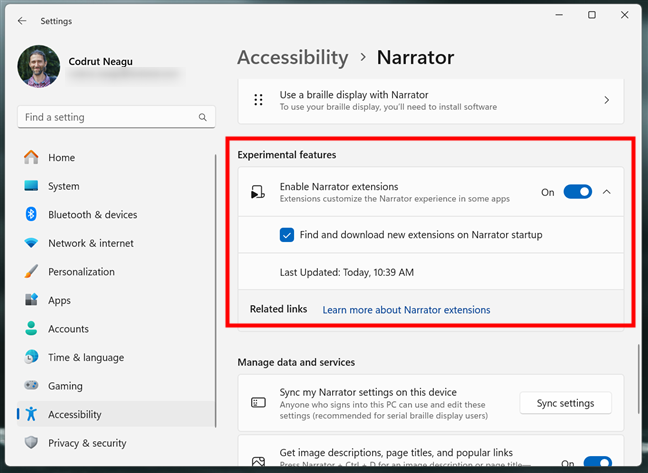Close the Settings window
The height and width of the screenshot is (473, 648).
pyautogui.click(x=624, y=15)
